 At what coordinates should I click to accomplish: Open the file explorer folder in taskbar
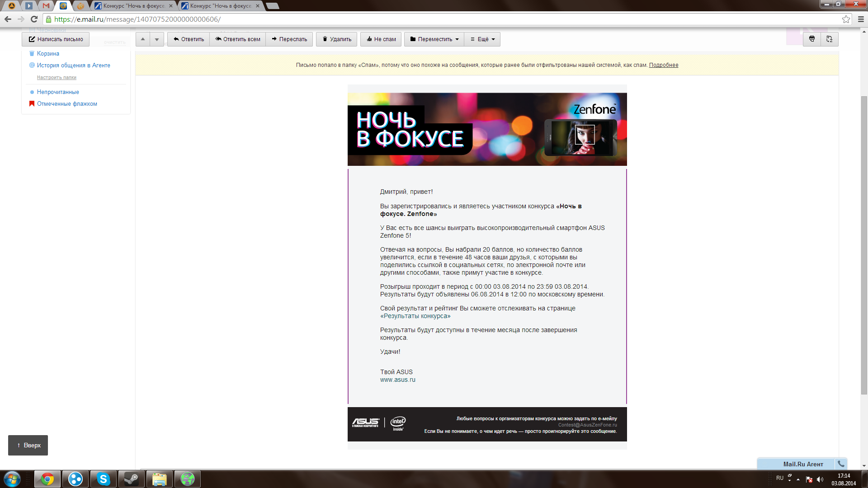pos(159,479)
